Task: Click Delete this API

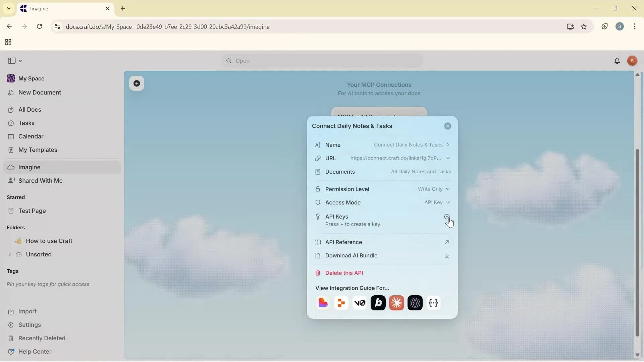Action: [x=344, y=273]
